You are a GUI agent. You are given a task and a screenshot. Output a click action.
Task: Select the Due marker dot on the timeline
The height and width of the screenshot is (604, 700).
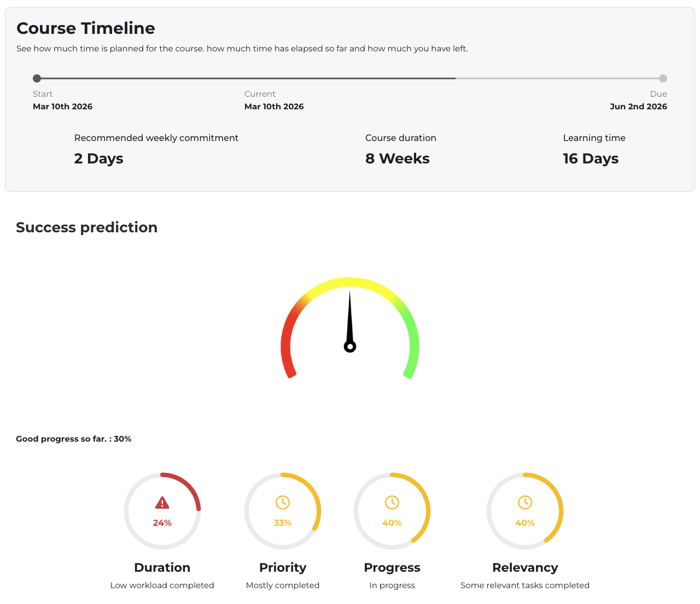point(663,78)
